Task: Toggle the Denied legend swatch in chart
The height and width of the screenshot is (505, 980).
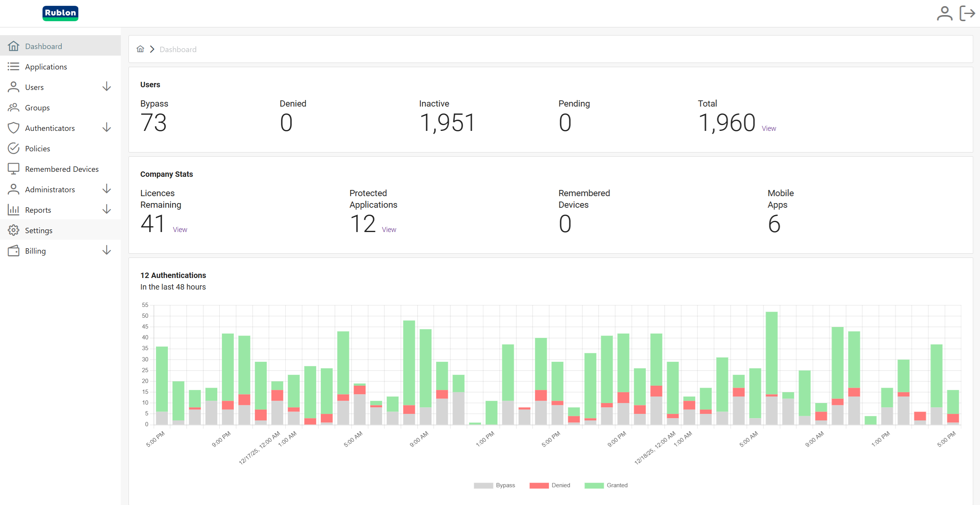Action: (x=539, y=485)
